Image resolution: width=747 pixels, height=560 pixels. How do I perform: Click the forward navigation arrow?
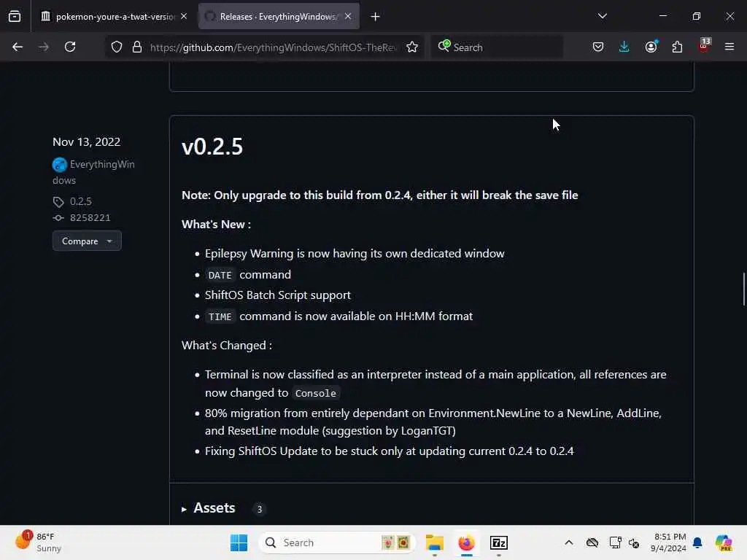coord(43,47)
